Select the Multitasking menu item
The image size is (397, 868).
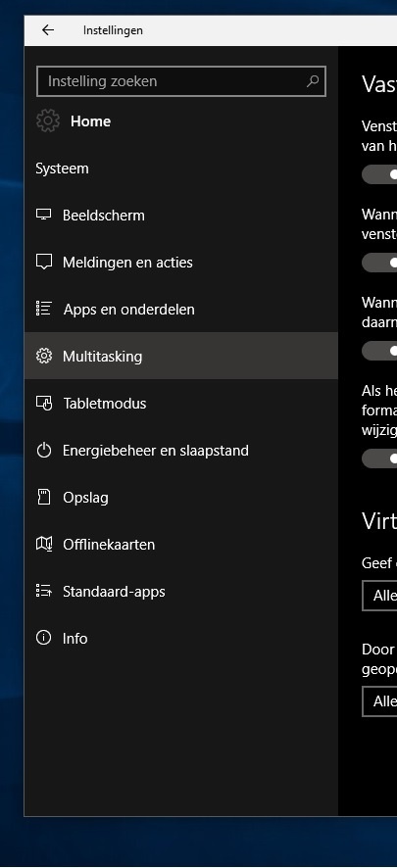pyautogui.click(x=181, y=356)
